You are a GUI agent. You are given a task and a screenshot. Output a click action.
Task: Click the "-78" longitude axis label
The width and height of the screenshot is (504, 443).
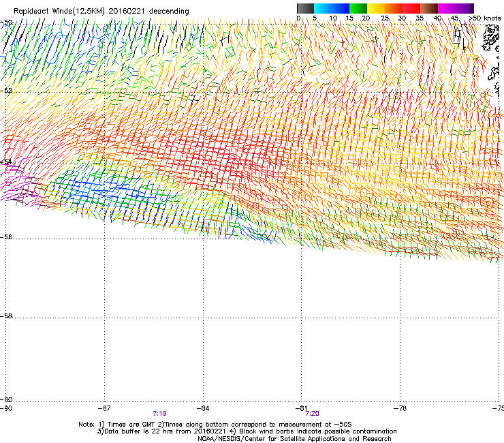(400, 408)
